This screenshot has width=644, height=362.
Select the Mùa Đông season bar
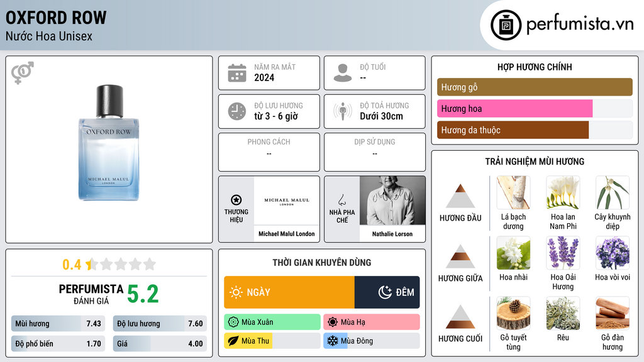click(x=372, y=341)
